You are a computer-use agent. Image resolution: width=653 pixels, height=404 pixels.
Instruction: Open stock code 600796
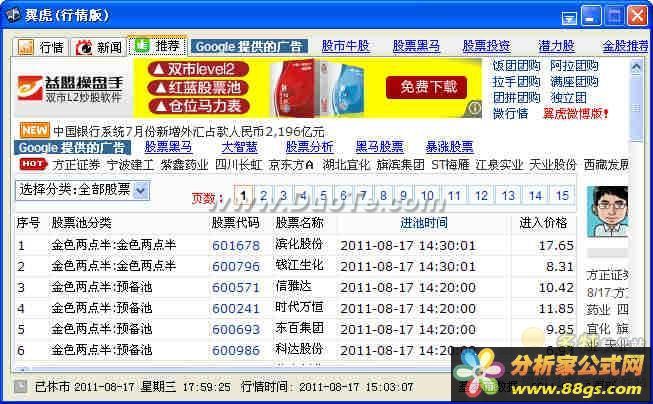tap(236, 267)
